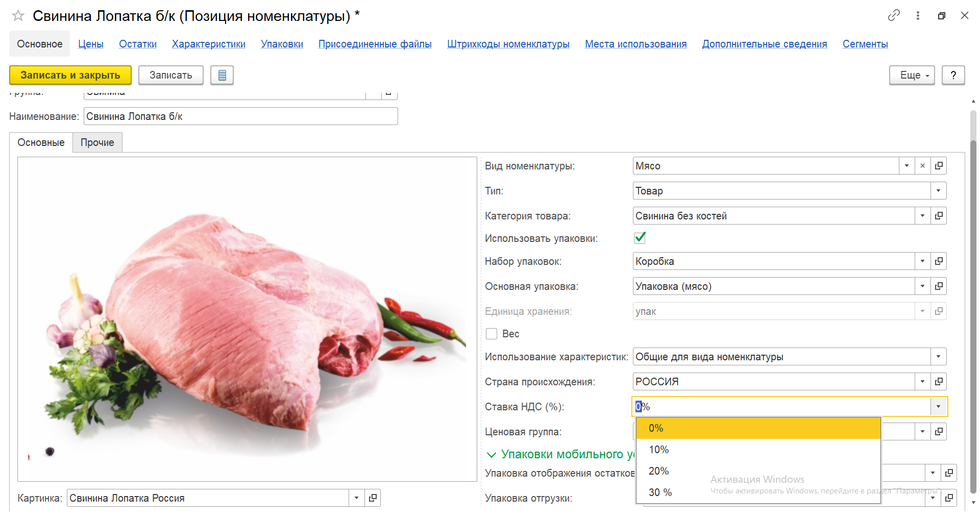
Task: Expand the Тип dropdown arrow
Action: tap(938, 191)
